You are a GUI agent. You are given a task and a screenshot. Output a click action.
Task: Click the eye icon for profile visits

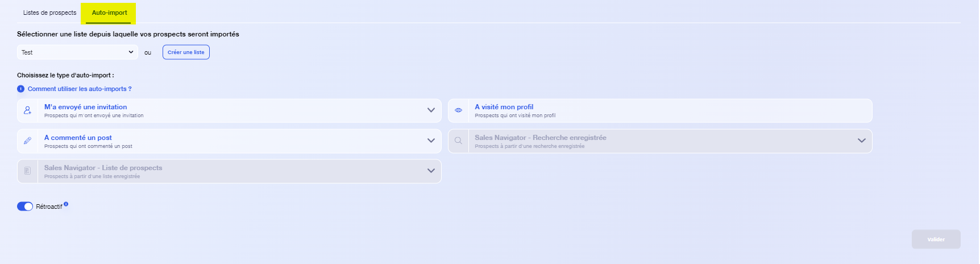pos(458,110)
